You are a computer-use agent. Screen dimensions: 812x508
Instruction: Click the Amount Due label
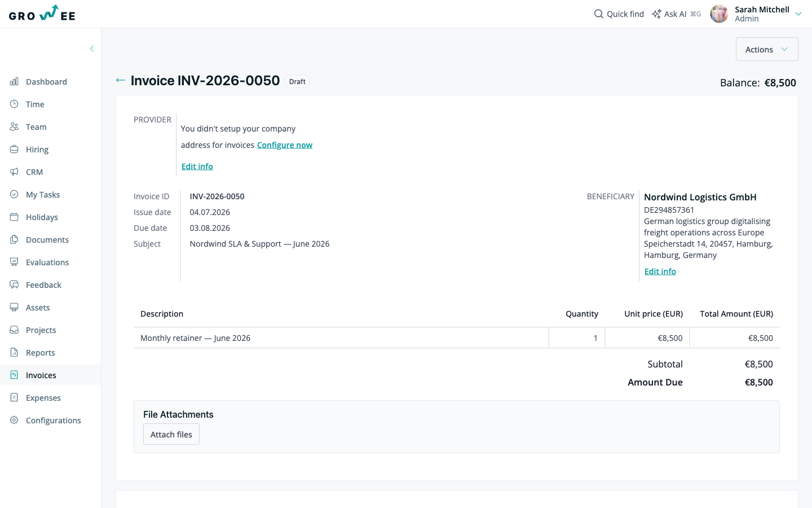(x=655, y=382)
